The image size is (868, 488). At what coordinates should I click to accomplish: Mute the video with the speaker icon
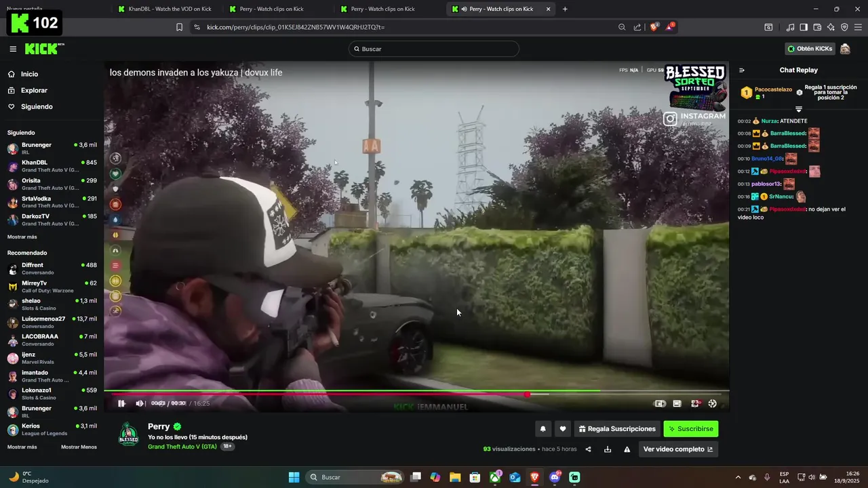pyautogui.click(x=140, y=403)
